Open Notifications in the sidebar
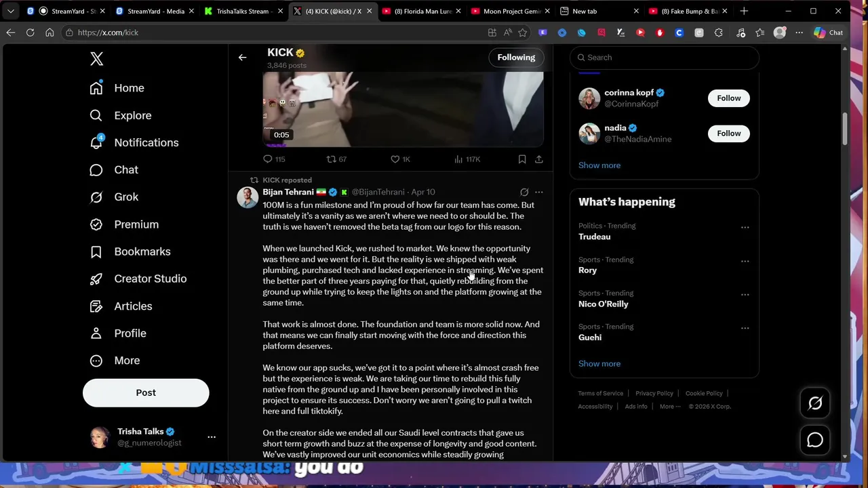868x488 pixels. 134,142
